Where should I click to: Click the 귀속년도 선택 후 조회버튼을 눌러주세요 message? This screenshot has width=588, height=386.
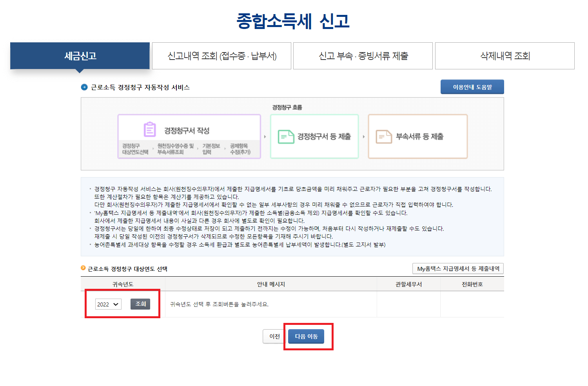click(x=220, y=304)
